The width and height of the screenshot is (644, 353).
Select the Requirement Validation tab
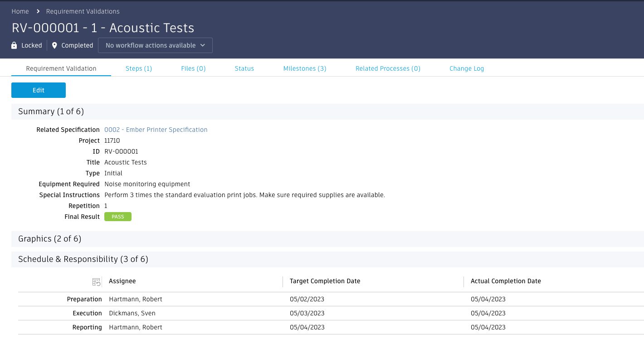point(61,68)
